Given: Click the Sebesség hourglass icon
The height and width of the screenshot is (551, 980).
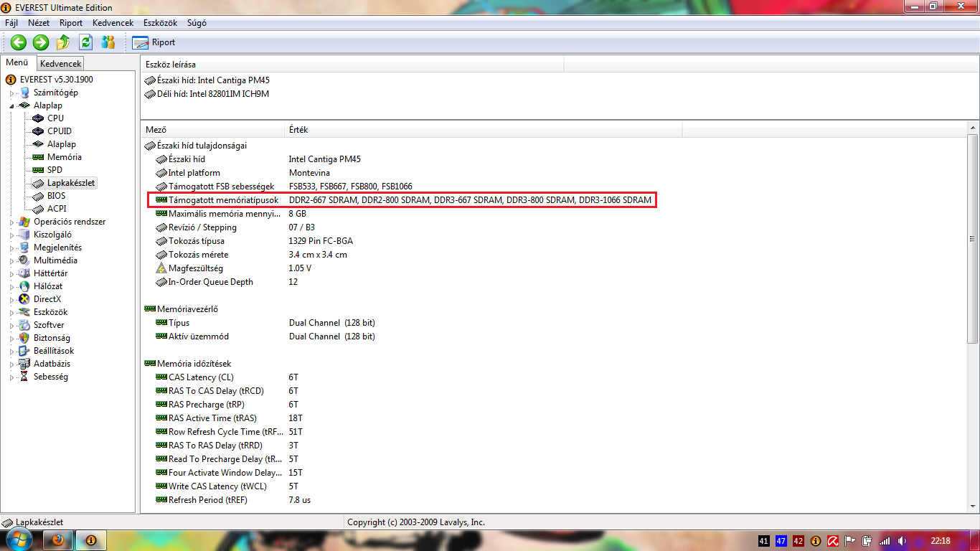Looking at the screenshot, I should (x=24, y=377).
